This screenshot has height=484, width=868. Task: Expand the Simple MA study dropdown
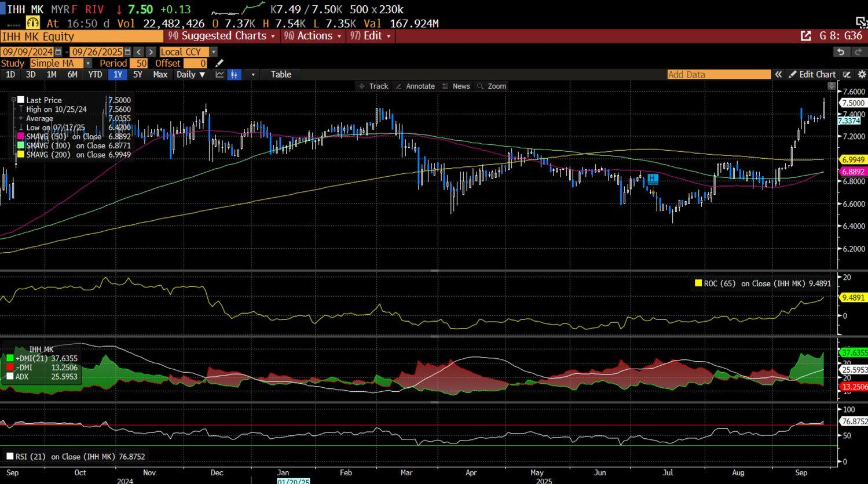[x=87, y=63]
